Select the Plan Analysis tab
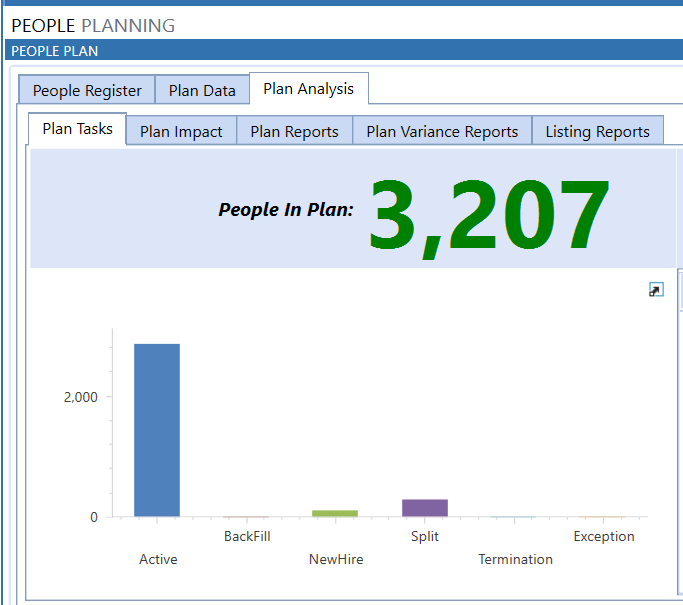This screenshot has height=605, width=683. tap(308, 89)
